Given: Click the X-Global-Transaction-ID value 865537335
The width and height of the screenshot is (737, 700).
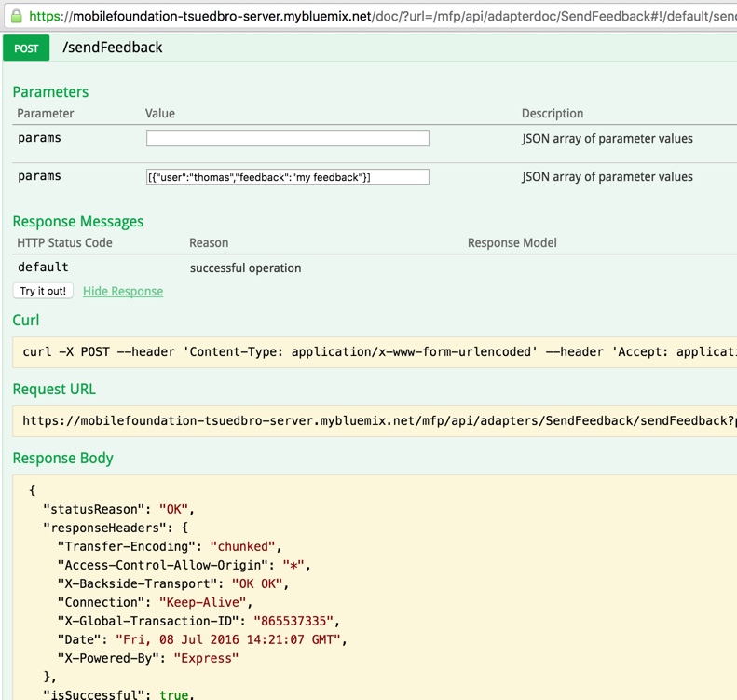Looking at the screenshot, I should 305,621.
